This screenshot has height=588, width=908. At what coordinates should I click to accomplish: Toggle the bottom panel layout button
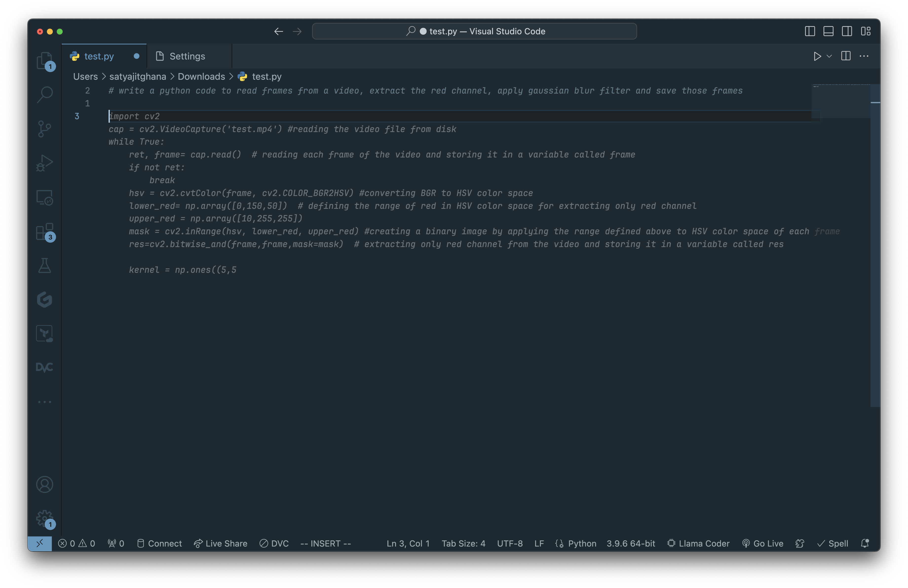(x=828, y=31)
